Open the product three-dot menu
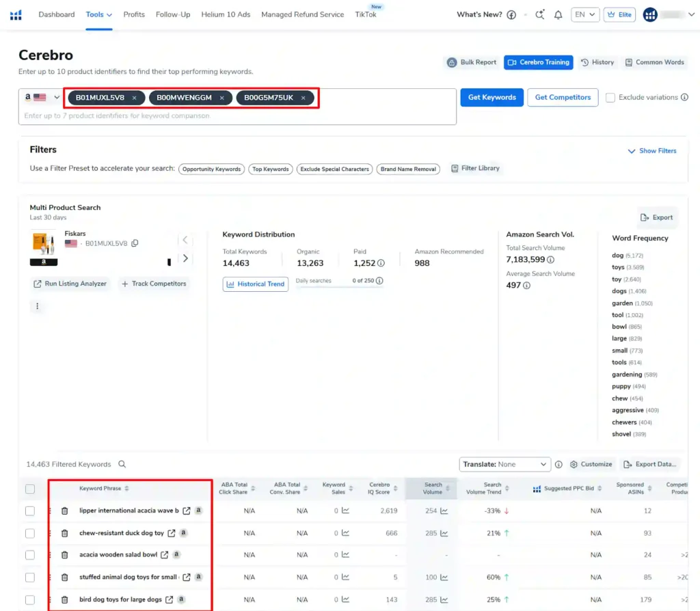700x611 pixels. pos(37,306)
